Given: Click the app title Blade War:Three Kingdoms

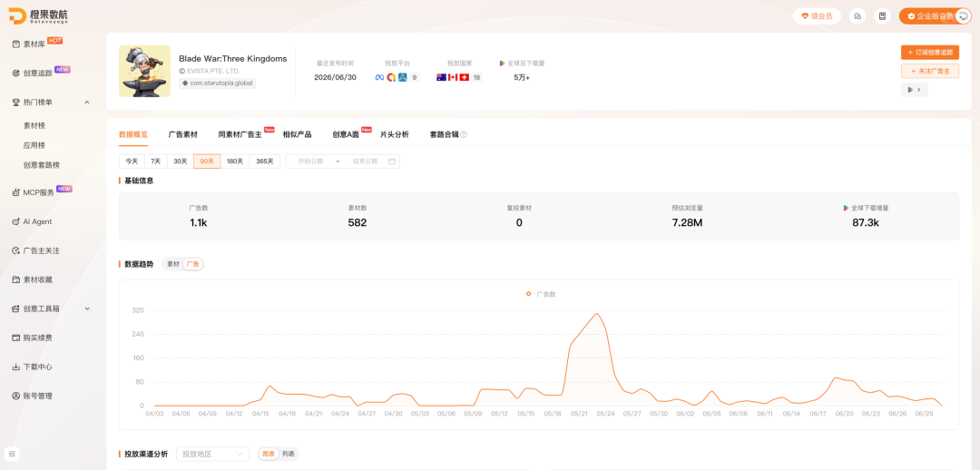Looking at the screenshot, I should (232, 59).
